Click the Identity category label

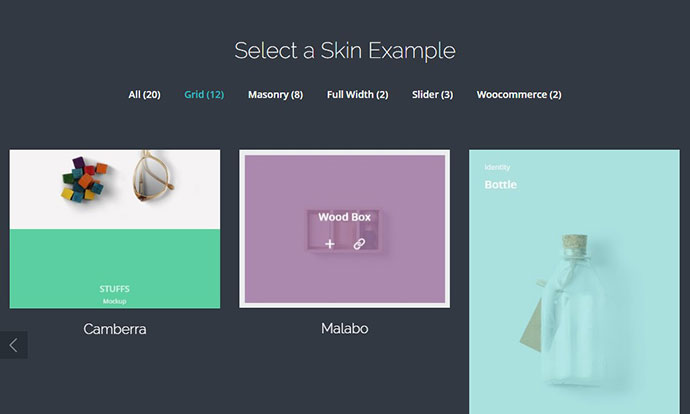coord(497,167)
